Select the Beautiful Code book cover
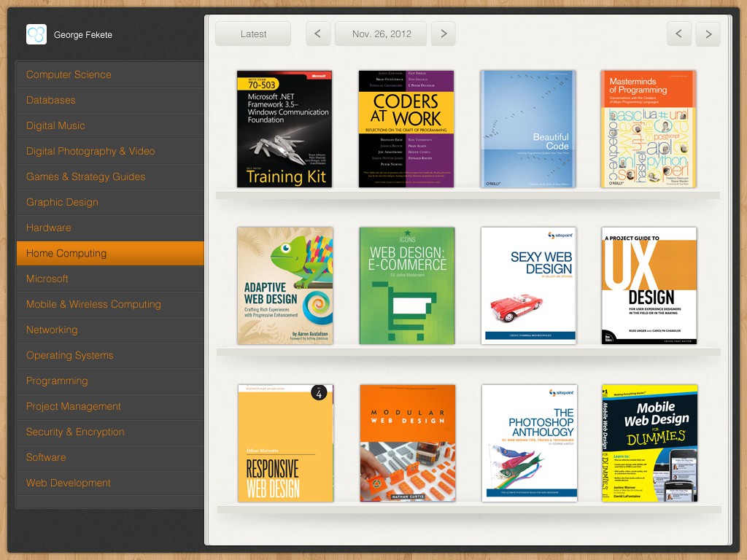747x560 pixels. (528, 129)
